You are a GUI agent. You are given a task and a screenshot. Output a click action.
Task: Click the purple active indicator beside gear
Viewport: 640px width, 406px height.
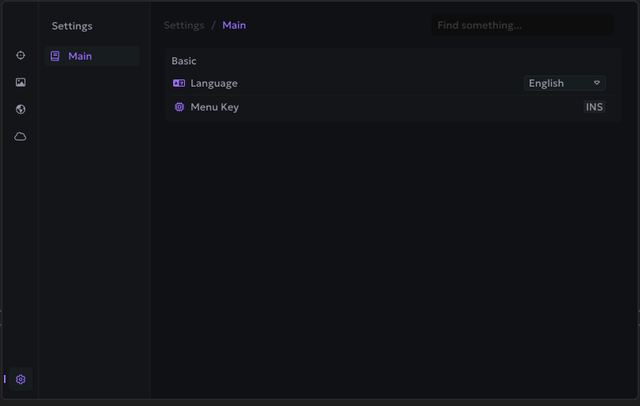5,379
